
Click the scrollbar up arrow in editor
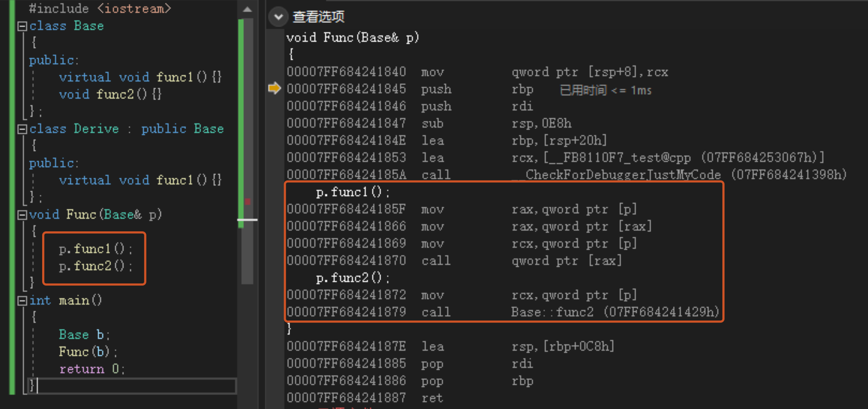point(247,9)
